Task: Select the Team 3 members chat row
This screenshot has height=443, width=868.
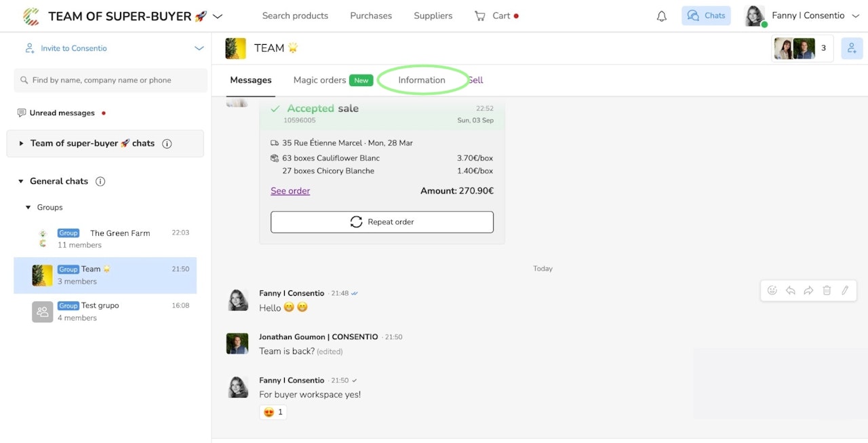Action: [105, 275]
